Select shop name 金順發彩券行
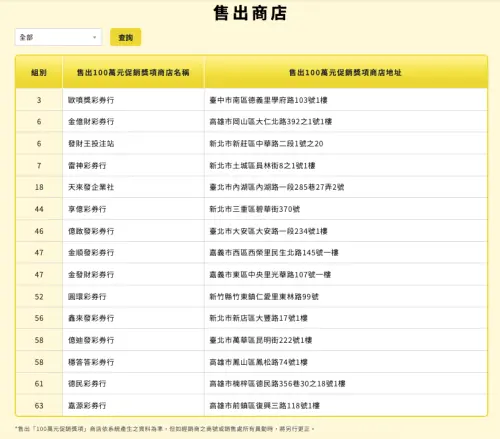The height and width of the screenshot is (439, 500). tap(91, 253)
